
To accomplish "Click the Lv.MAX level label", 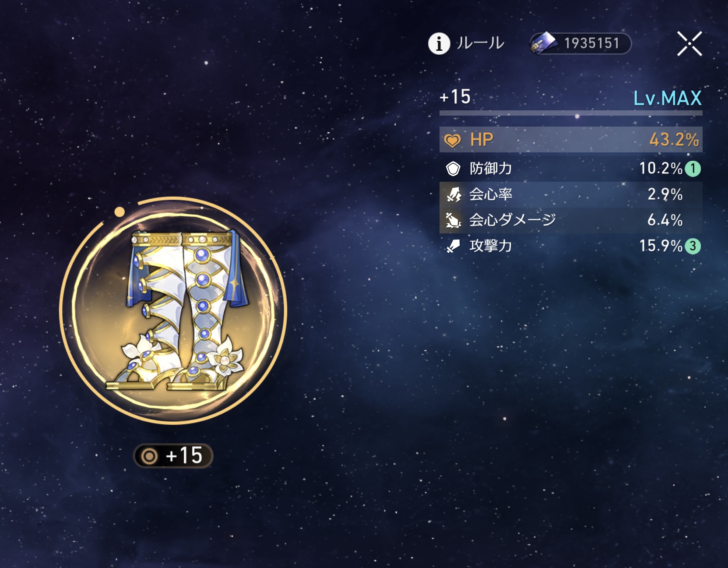I will (x=668, y=98).
